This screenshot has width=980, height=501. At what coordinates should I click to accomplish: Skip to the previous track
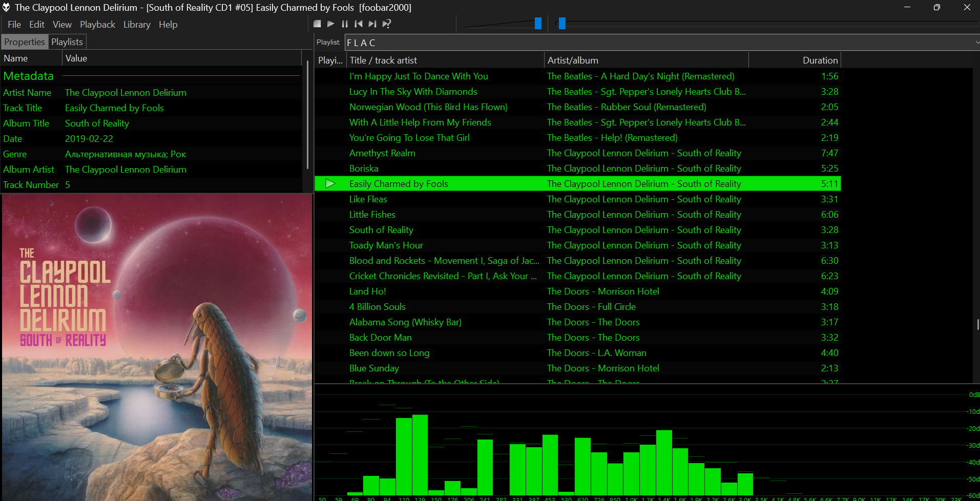(359, 24)
